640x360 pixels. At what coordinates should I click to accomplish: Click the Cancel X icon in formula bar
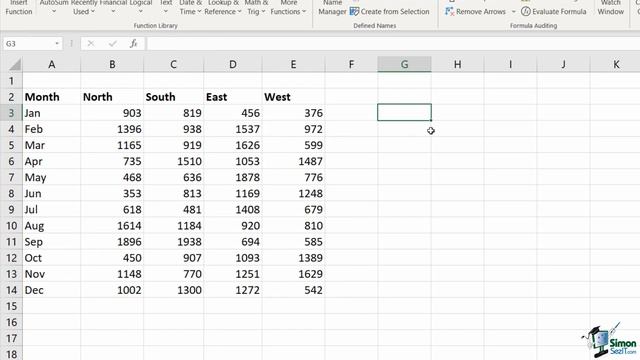click(91, 44)
